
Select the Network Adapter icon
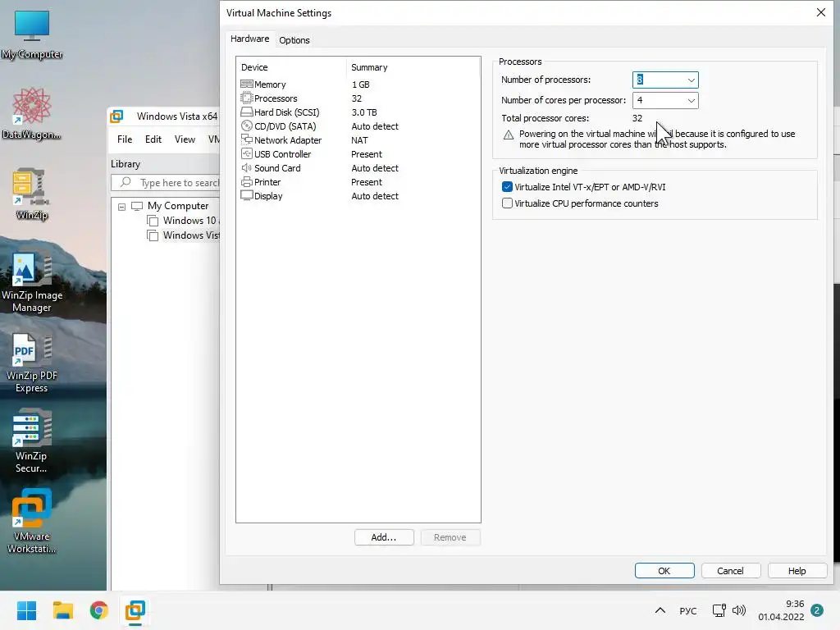click(x=246, y=139)
